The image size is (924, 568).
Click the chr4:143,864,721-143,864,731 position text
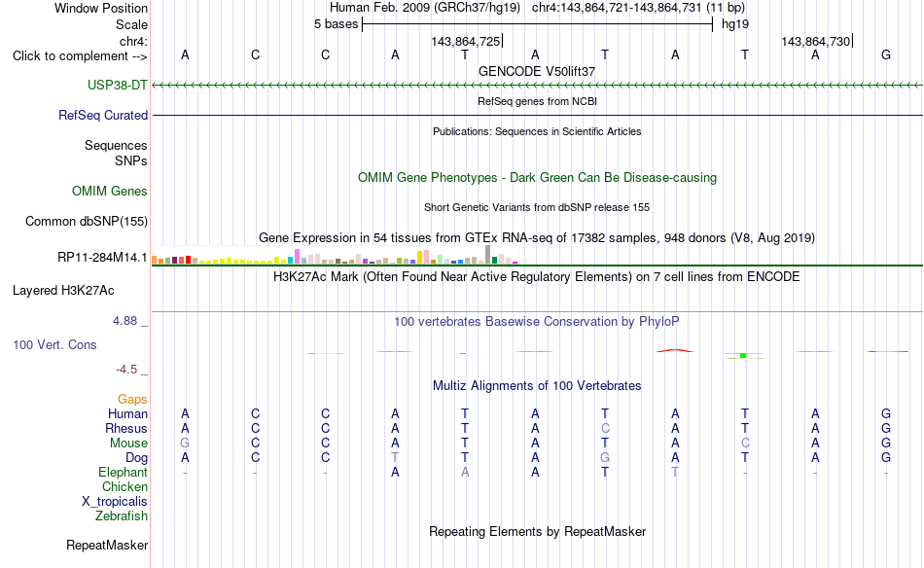click(617, 8)
